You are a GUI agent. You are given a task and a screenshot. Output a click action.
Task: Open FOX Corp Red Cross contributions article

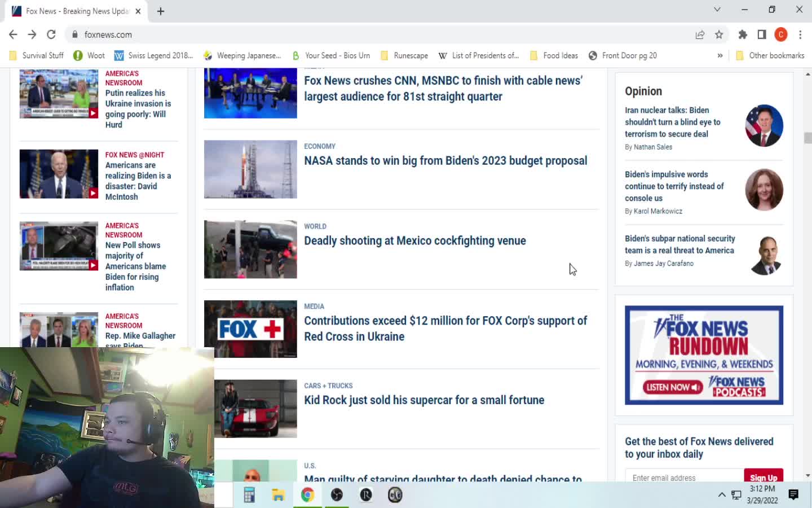445,329
